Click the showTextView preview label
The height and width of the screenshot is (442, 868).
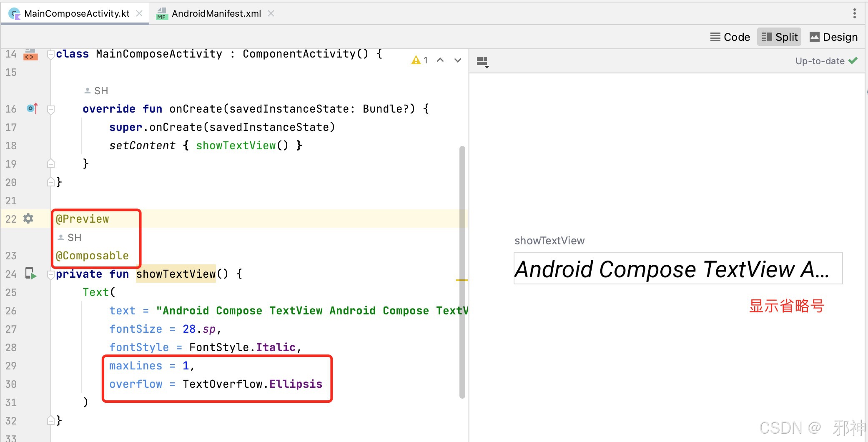pos(549,241)
